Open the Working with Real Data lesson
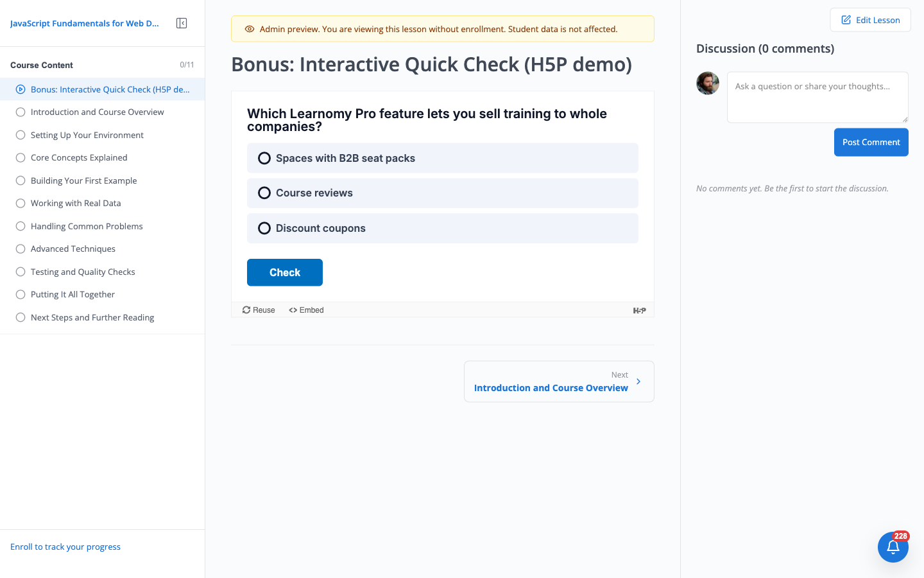Image resolution: width=924 pixels, height=578 pixels. pos(103,204)
